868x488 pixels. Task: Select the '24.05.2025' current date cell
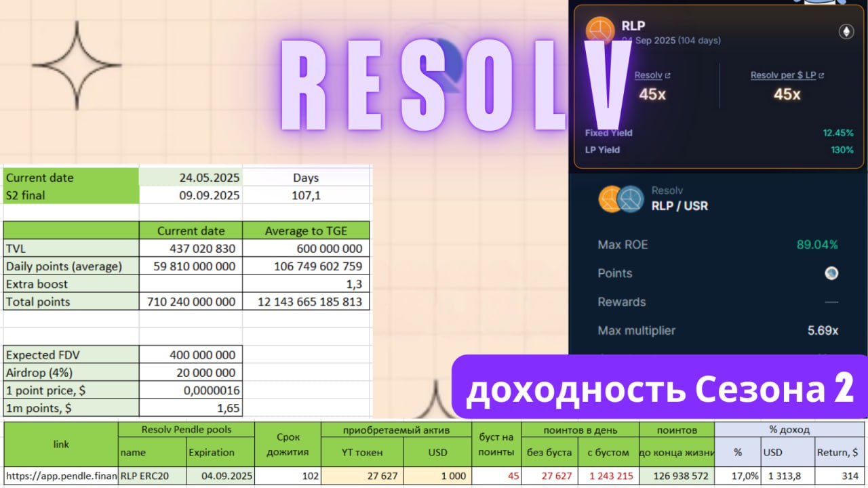coord(191,178)
